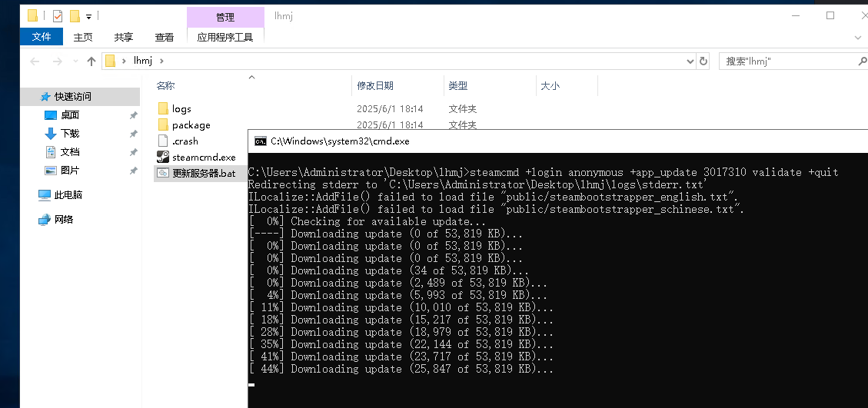The image size is (868, 408).
Task: Click lhmj in the address bar
Action: click(x=143, y=61)
